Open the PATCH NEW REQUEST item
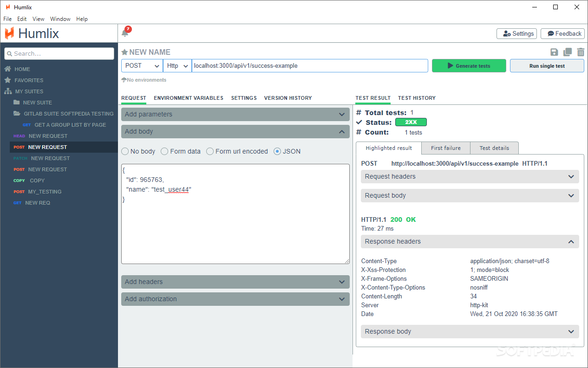Screen dimensions: 588x368 click(41, 158)
